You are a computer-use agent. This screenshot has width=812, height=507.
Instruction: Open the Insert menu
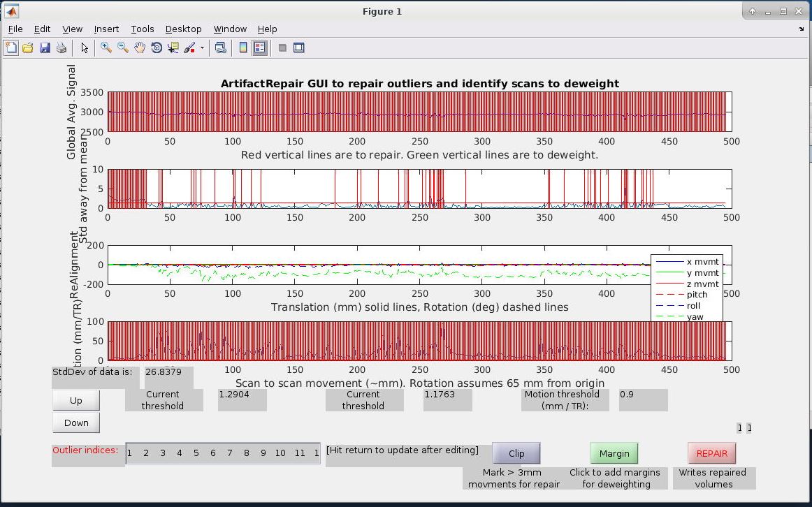click(106, 29)
